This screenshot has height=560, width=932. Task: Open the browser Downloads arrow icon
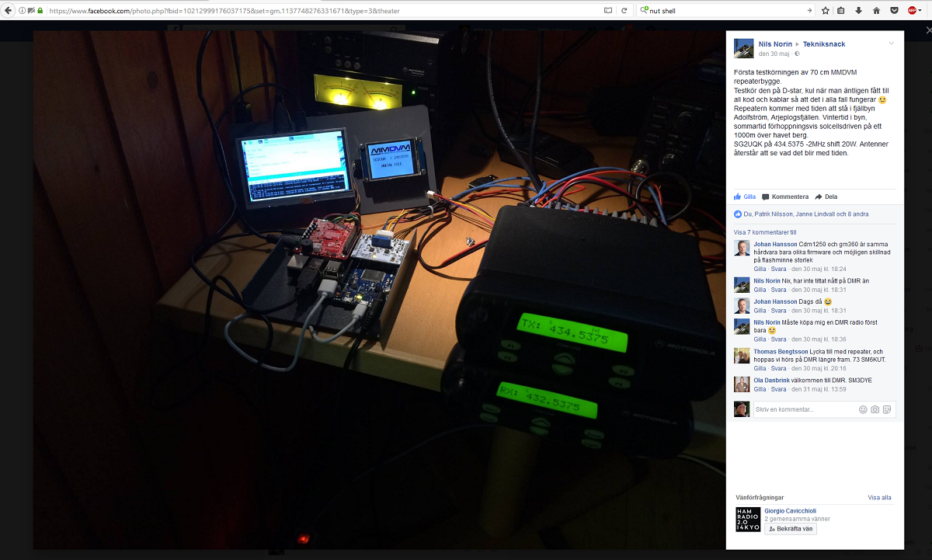click(859, 11)
